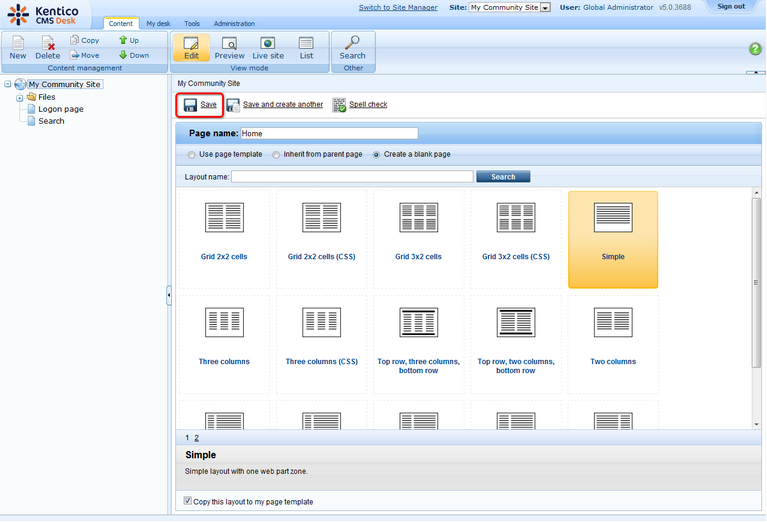Viewport: 767px width, 522px height.
Task: Click the Copy document button
Action: pyautogui.click(x=85, y=40)
